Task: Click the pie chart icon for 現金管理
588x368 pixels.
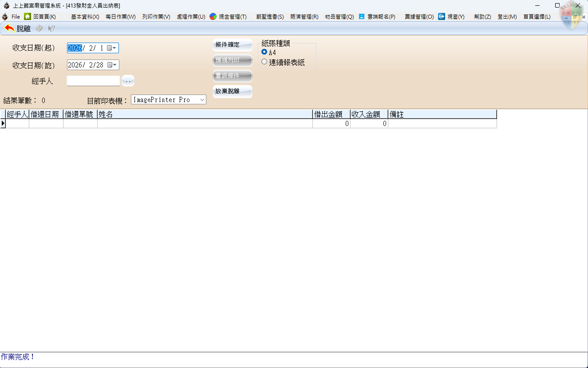Action: (x=213, y=16)
